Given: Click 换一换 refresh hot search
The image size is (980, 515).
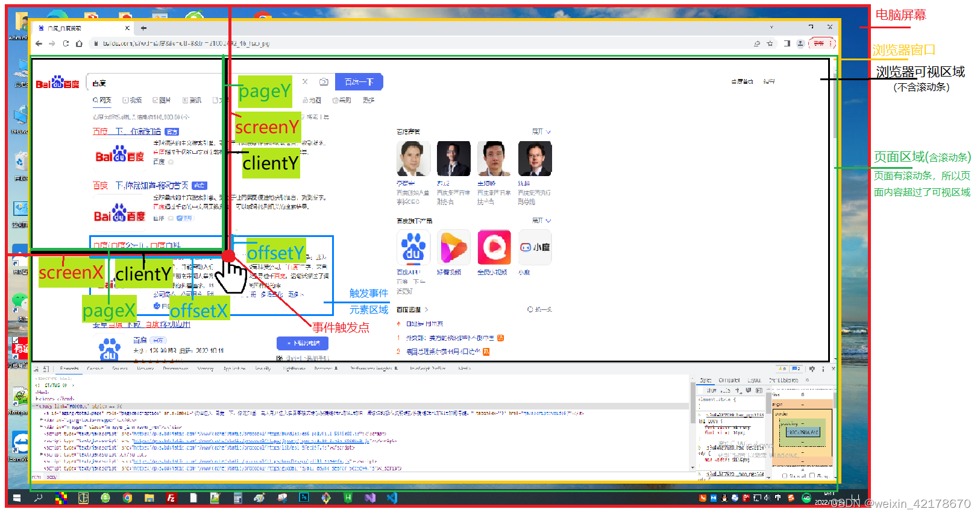Looking at the screenshot, I should click(x=539, y=309).
